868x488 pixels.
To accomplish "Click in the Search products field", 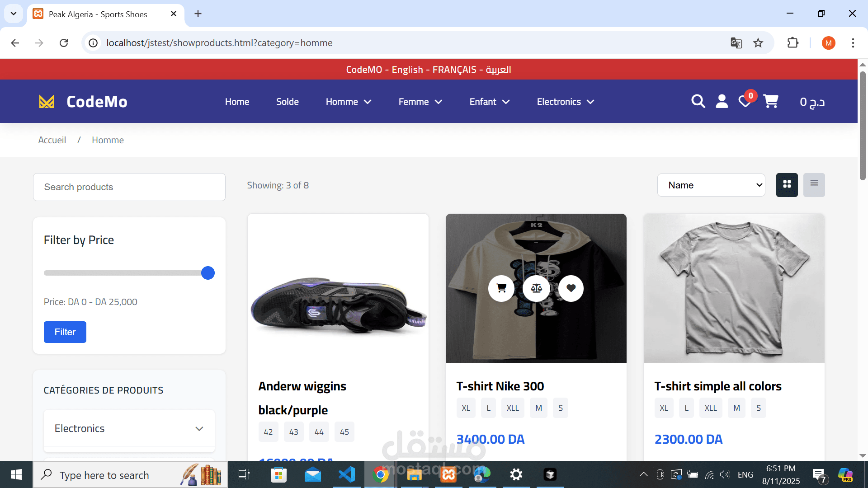I will tap(129, 187).
